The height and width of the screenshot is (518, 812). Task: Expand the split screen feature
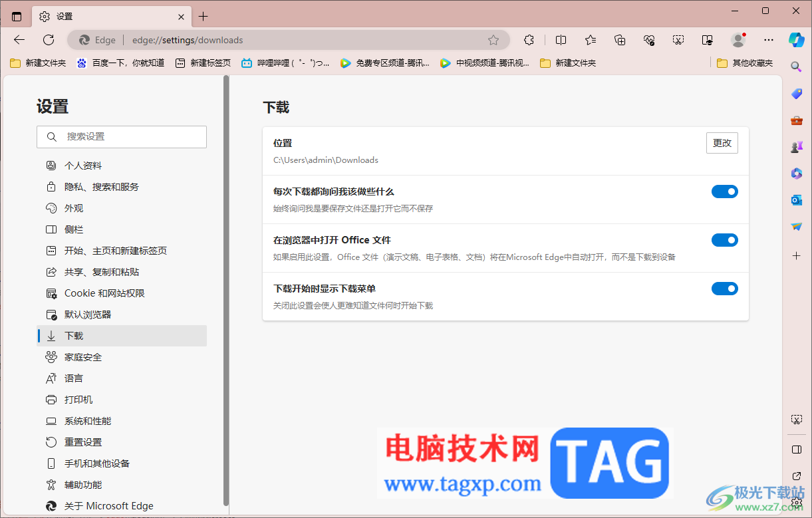point(561,40)
